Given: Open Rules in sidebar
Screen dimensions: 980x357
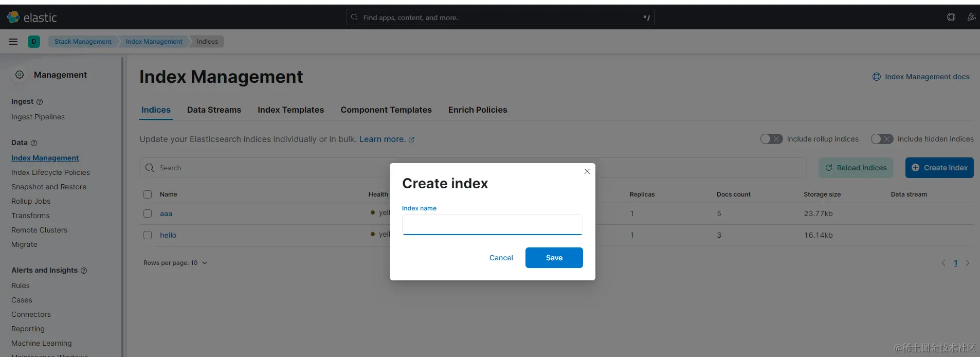Looking at the screenshot, I should (21, 285).
